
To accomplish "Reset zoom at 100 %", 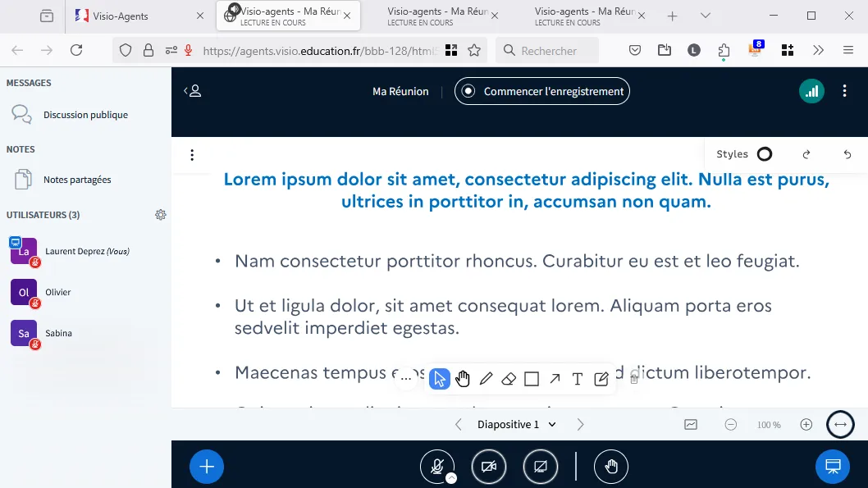I will [x=769, y=425].
